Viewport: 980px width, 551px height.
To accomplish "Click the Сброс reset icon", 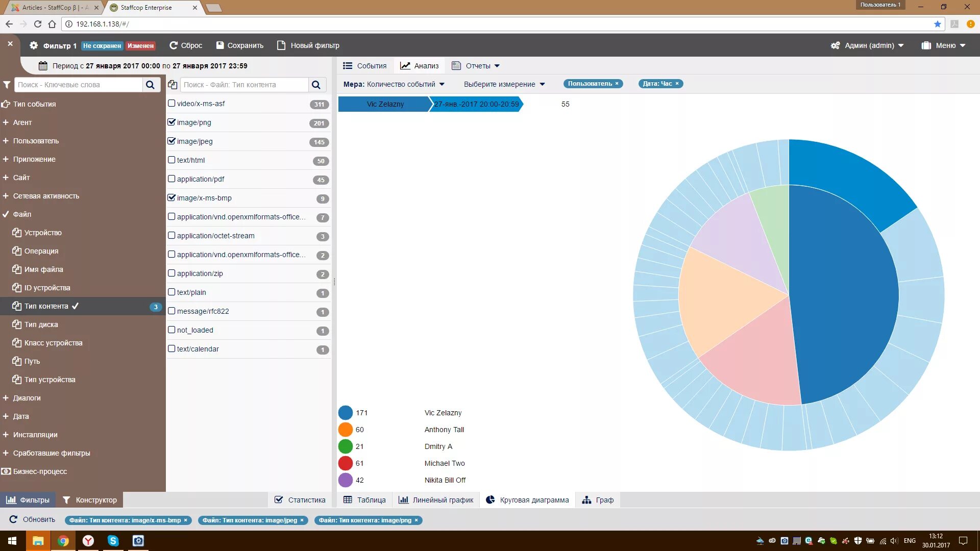I will point(174,45).
